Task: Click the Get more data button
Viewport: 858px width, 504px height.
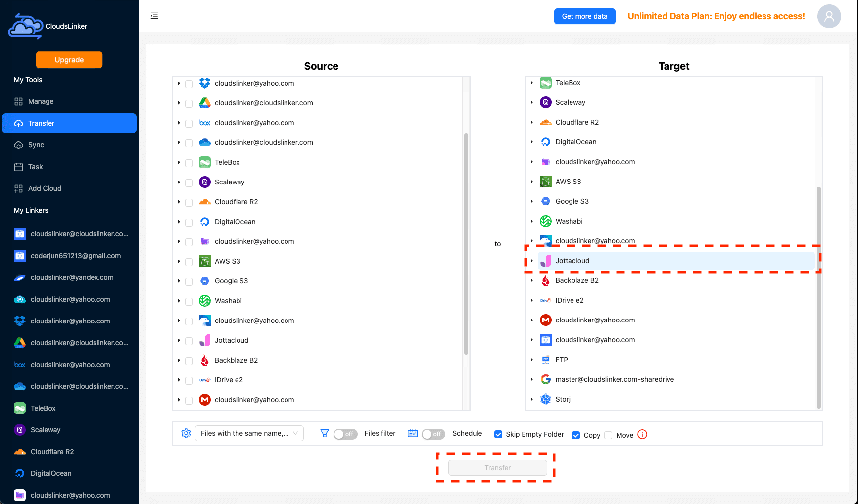Action: point(584,16)
